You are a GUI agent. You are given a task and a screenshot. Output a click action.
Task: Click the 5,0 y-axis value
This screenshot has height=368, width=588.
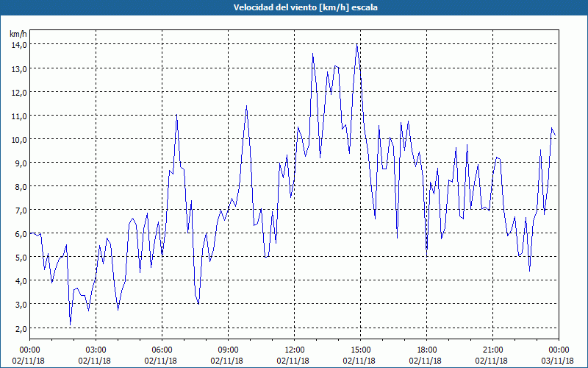click(21, 258)
